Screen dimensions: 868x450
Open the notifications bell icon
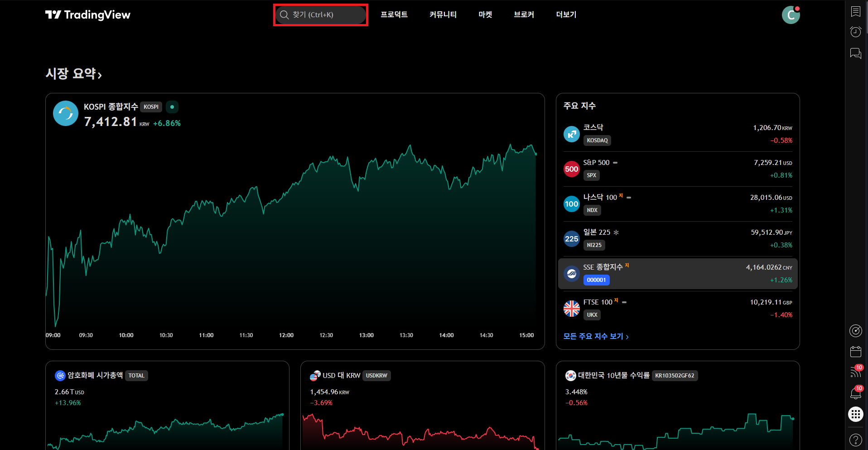[855, 393]
